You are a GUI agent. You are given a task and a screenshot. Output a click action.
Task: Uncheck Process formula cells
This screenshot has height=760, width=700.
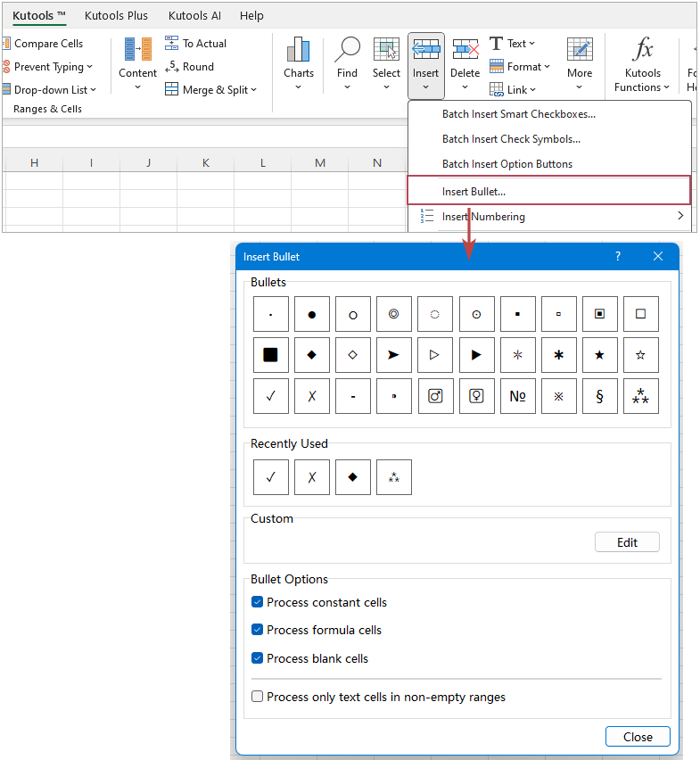[257, 630]
